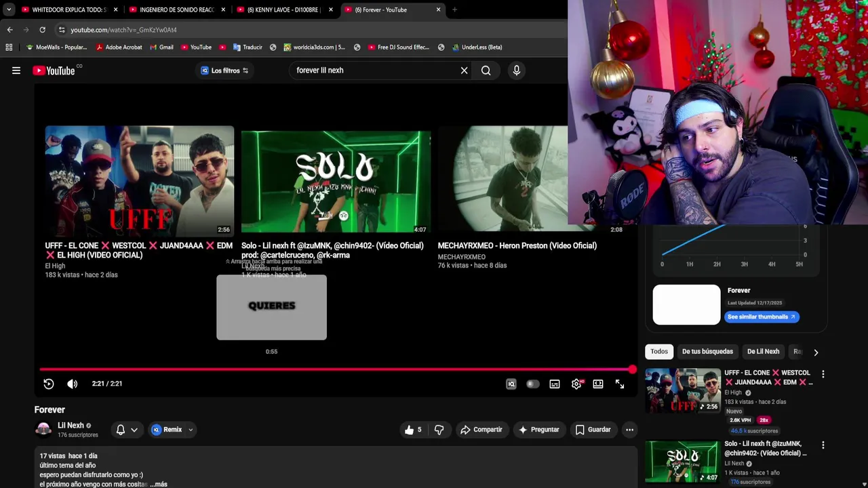Open the MECHAYRXMEO Heron Preston end-screen thumbnail
This screenshot has width=868, height=488.
[x=502, y=179]
